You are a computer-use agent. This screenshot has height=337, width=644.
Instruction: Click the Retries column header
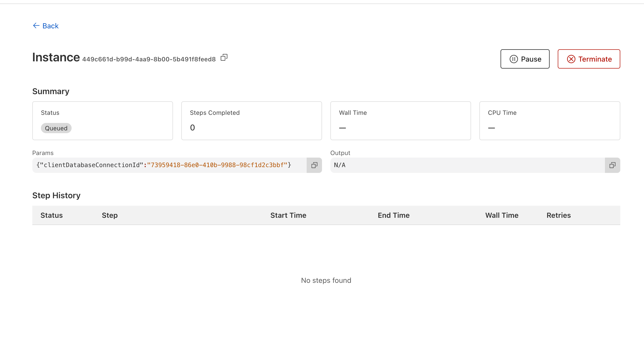(x=558, y=215)
